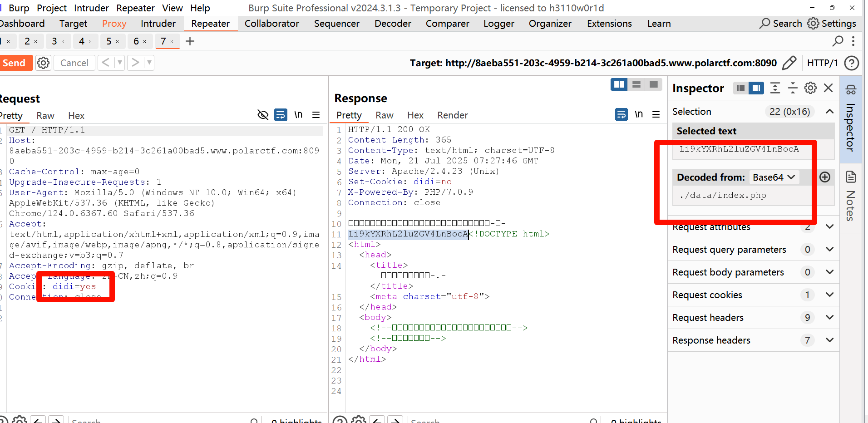Go to next request in history
Image resolution: width=868 pixels, height=423 pixels.
point(135,63)
